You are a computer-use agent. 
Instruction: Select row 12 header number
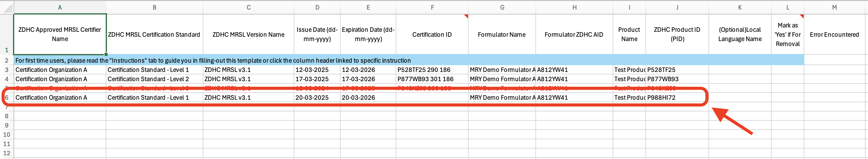click(x=7, y=153)
